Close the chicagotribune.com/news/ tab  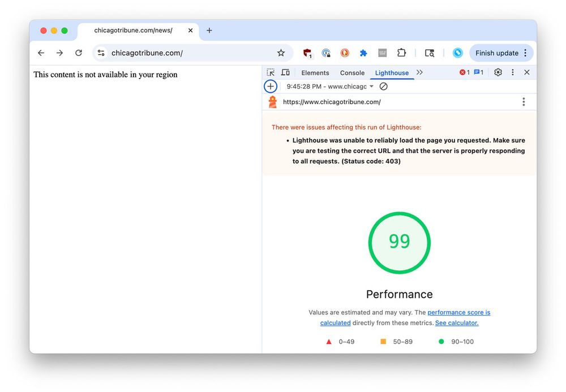click(x=191, y=31)
